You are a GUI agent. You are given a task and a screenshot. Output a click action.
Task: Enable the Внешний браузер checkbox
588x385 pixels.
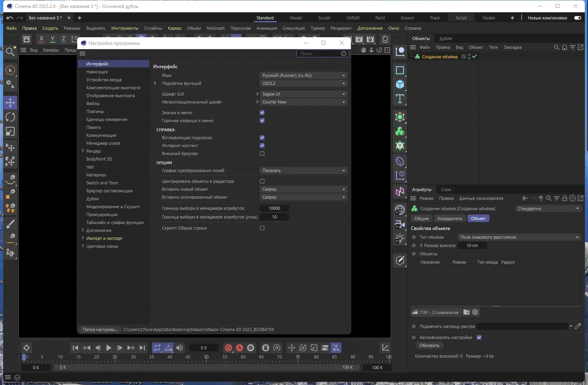pyautogui.click(x=262, y=154)
